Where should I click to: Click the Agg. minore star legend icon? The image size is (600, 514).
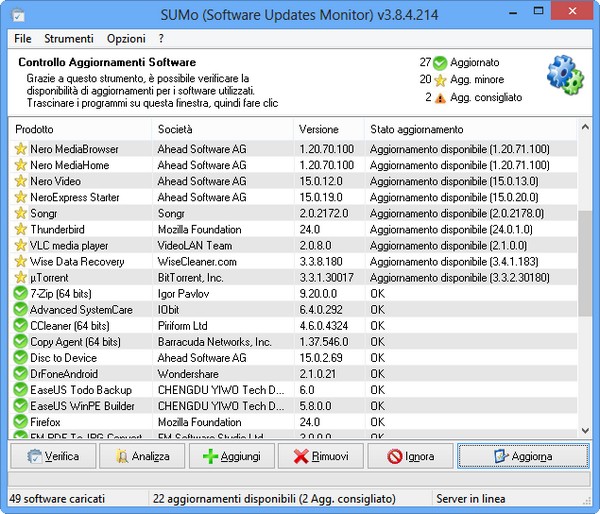click(440, 80)
